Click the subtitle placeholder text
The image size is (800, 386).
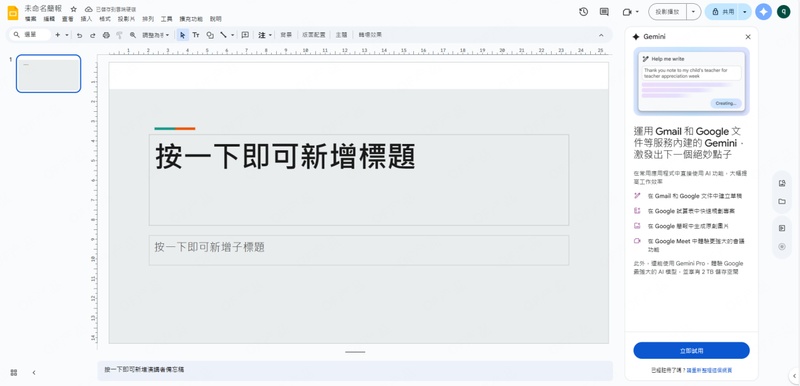click(x=210, y=247)
